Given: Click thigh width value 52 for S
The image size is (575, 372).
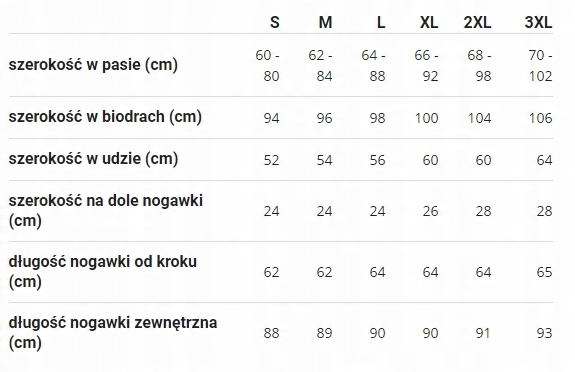Looking at the screenshot, I should coord(271,160).
